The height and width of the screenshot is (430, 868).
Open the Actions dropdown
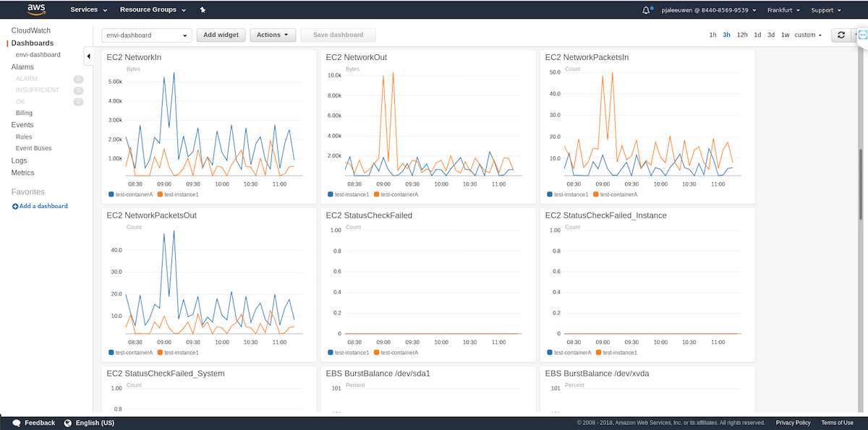pos(272,35)
